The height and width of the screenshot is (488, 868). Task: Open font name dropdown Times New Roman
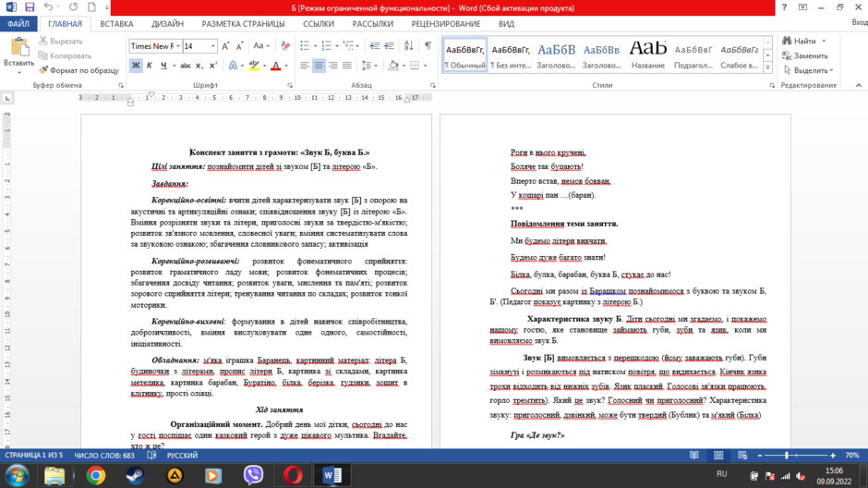pyautogui.click(x=177, y=46)
